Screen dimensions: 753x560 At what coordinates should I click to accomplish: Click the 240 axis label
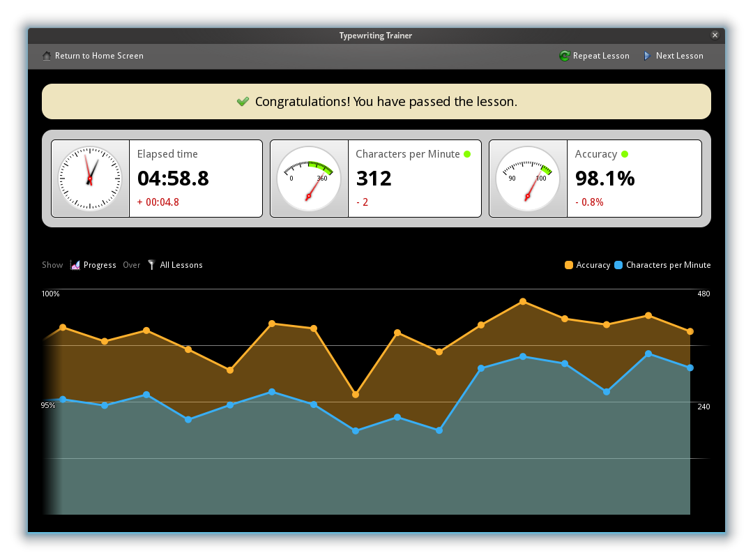703,407
